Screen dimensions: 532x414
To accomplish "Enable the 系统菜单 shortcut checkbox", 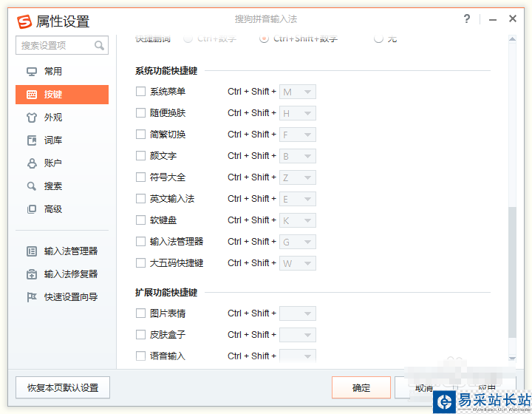I will (x=140, y=91).
